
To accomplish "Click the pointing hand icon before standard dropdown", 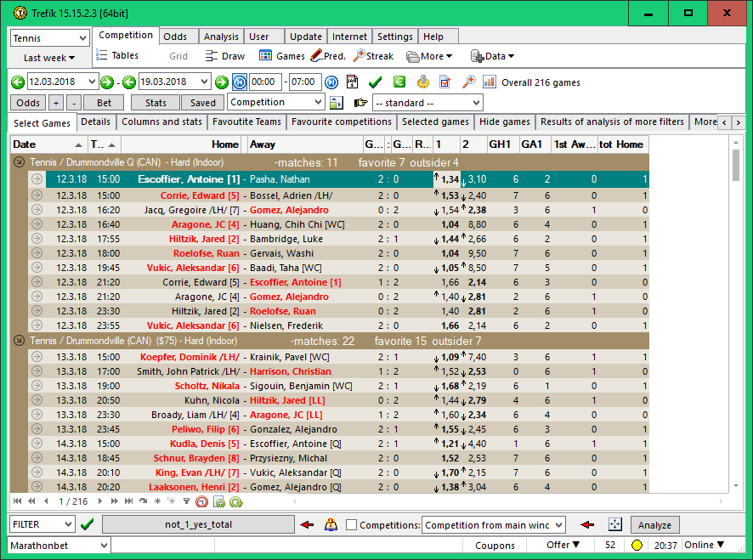I will [x=360, y=103].
